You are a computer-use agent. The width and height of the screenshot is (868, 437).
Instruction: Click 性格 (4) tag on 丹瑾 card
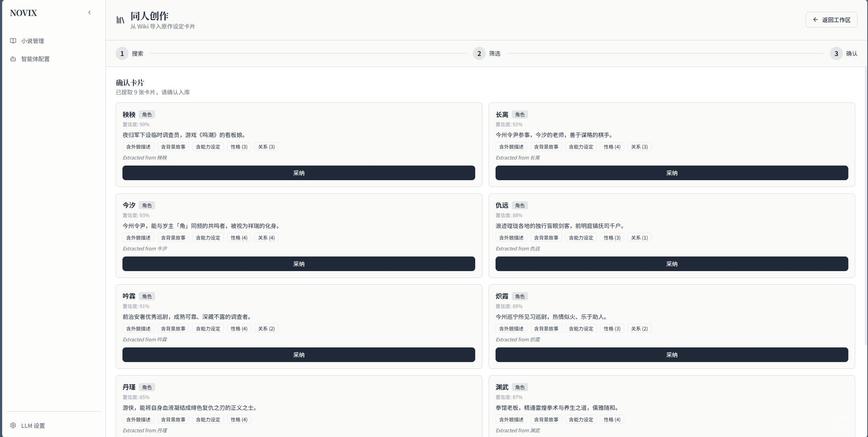coord(239,420)
